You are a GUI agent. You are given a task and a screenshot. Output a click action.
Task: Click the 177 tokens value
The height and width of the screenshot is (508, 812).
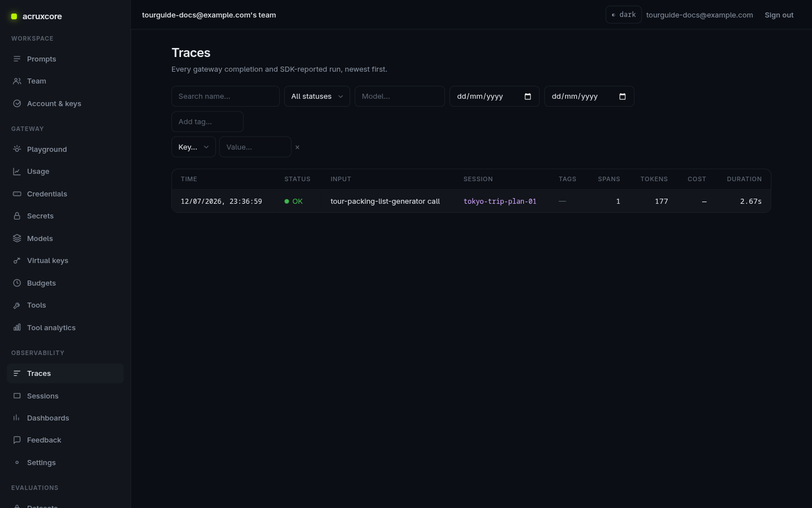(x=661, y=202)
